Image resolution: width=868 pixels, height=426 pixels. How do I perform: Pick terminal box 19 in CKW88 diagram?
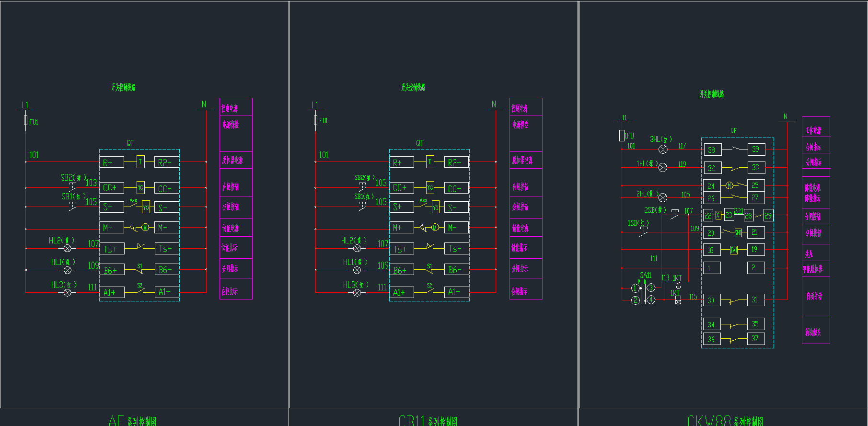tap(756, 249)
